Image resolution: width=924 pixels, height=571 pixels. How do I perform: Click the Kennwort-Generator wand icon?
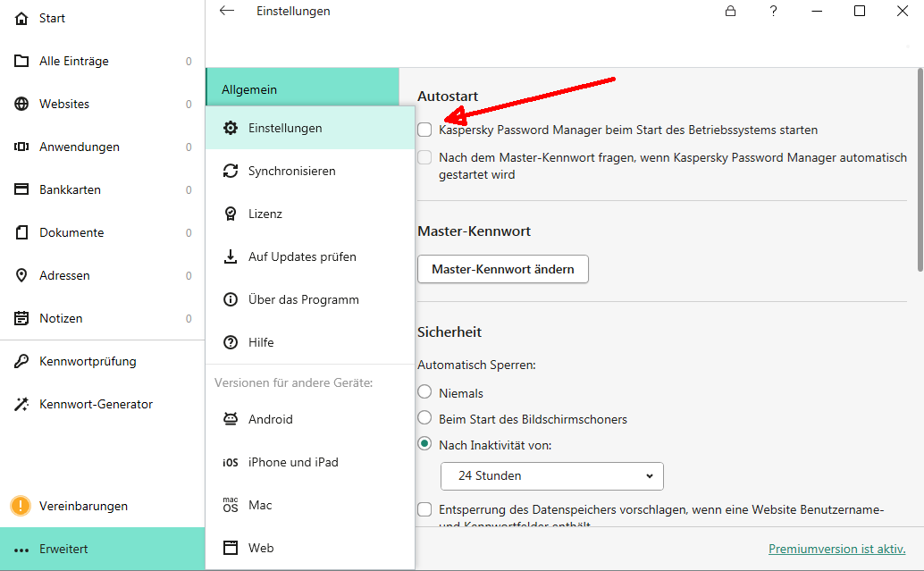pyautogui.click(x=21, y=404)
